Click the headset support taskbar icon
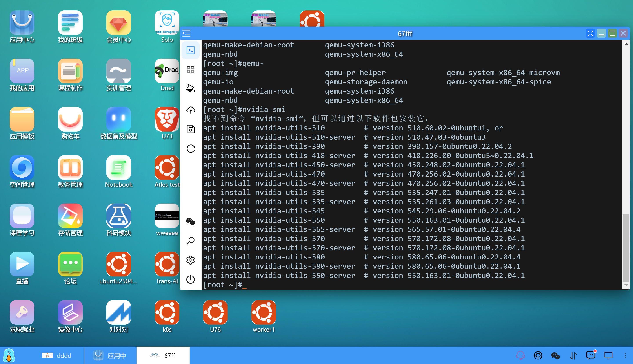This screenshot has height=364, width=633. pos(520,355)
